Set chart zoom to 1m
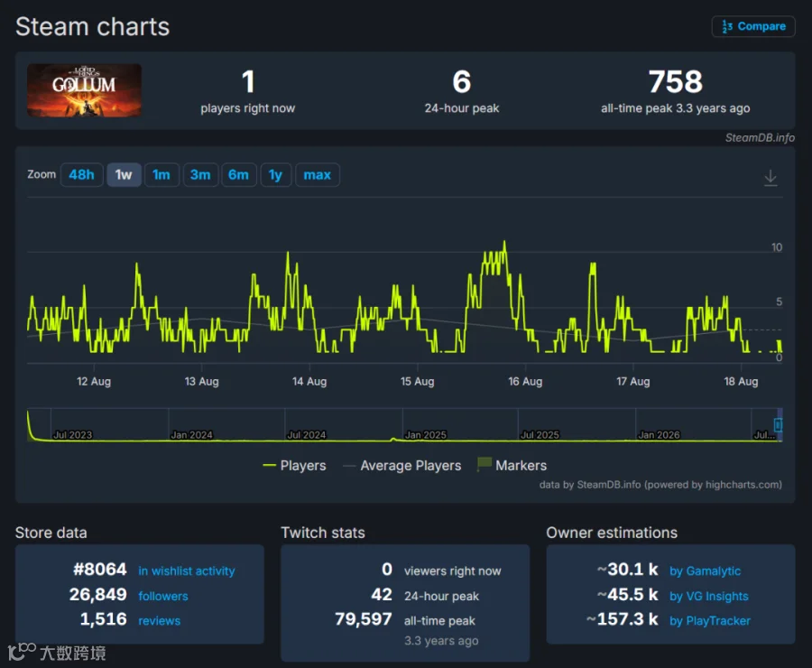 pos(161,174)
